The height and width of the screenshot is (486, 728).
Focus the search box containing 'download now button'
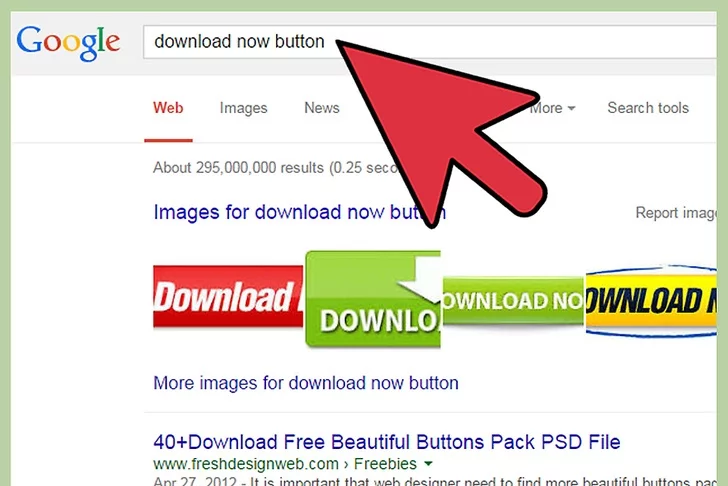point(240,43)
